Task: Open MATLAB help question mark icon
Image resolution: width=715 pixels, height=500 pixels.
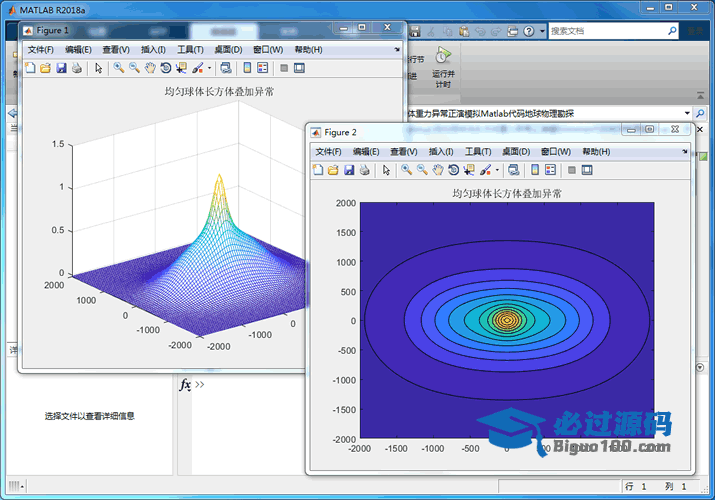Action: pyautogui.click(x=528, y=31)
